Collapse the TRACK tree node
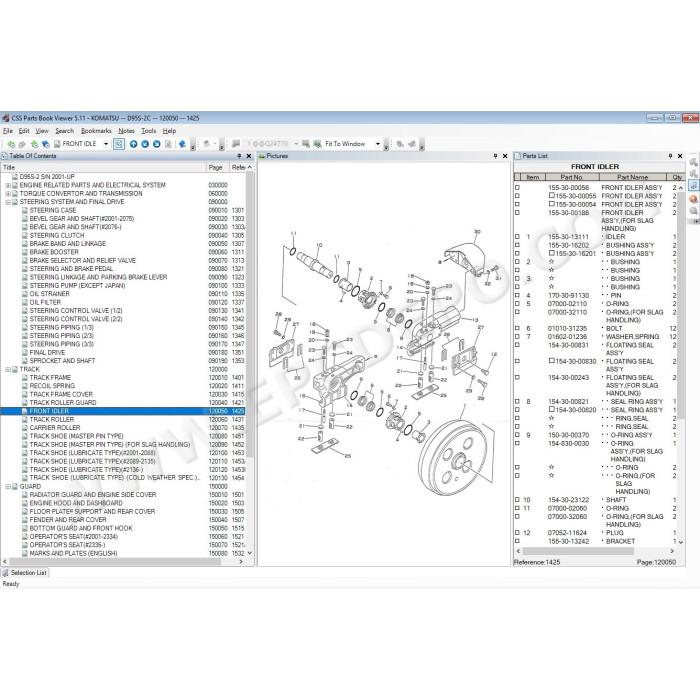 click(8, 370)
